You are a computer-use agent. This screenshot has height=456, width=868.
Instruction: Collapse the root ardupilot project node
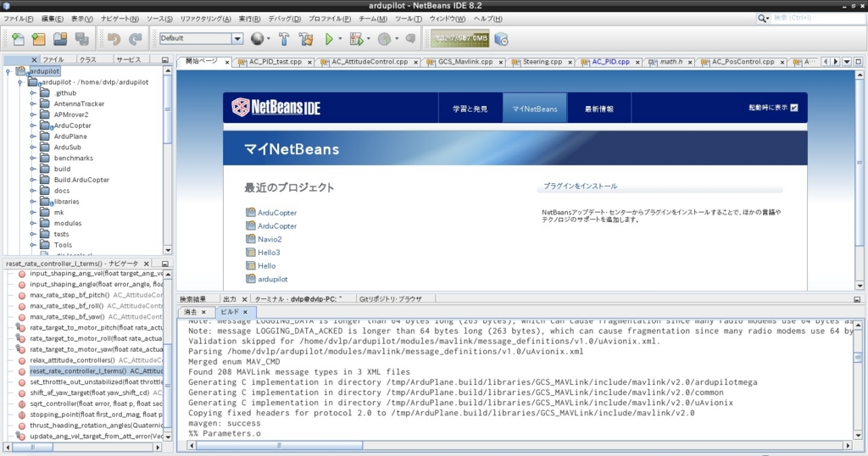[8, 71]
